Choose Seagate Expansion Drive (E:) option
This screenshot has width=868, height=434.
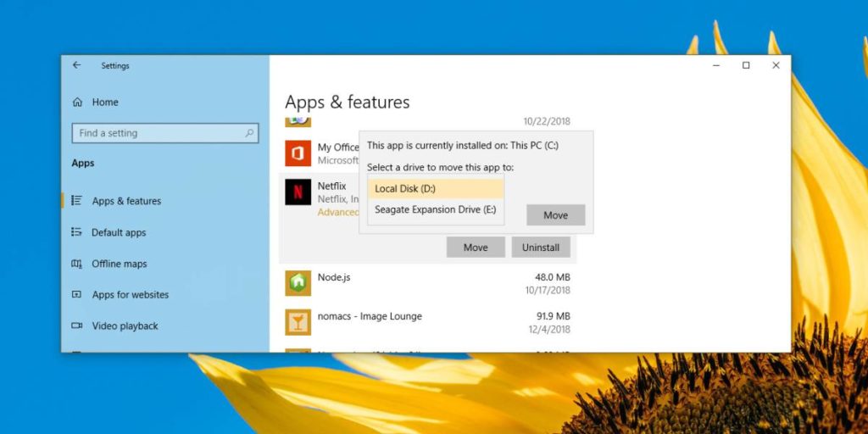tap(436, 209)
